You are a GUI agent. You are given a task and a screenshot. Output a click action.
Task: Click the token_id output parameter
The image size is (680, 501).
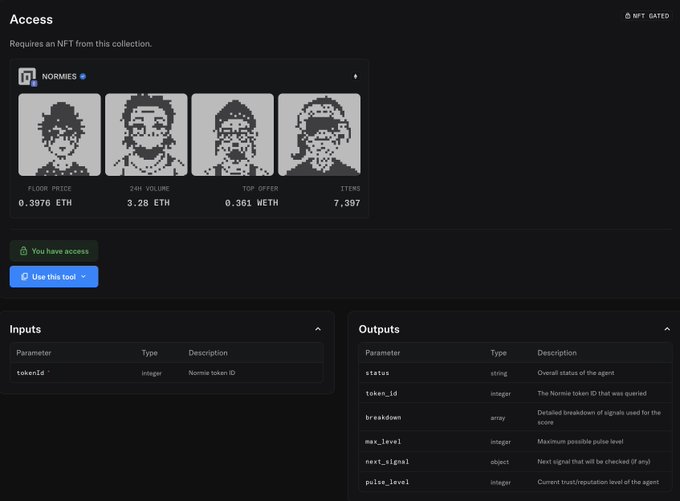tap(381, 393)
